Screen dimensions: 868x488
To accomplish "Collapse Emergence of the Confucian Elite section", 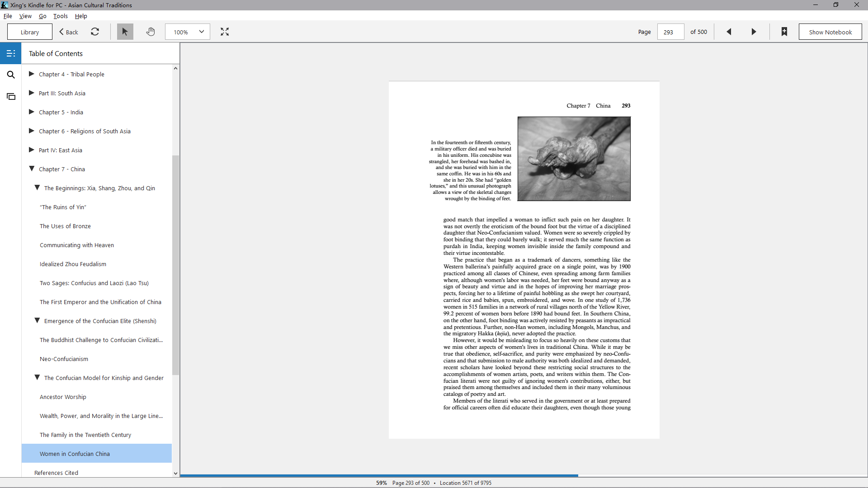I will tap(37, 320).
